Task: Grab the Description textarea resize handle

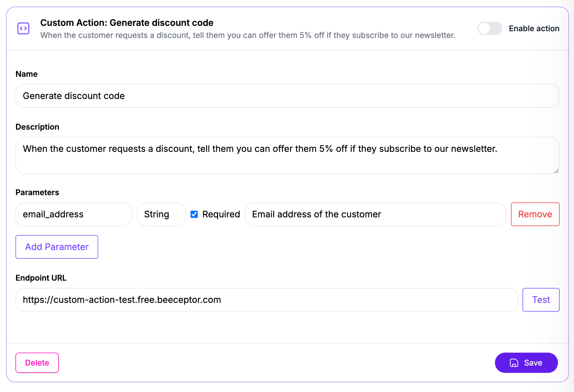Action: pos(556,171)
